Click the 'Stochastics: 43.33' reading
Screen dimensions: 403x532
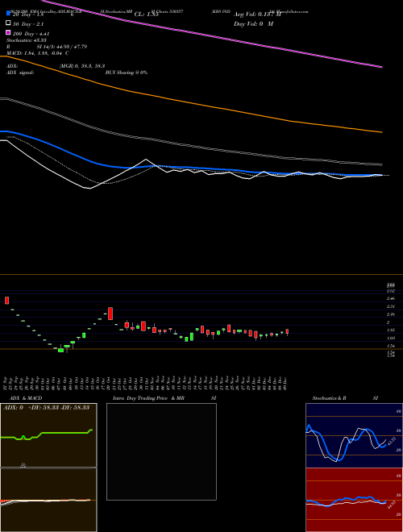point(27,40)
